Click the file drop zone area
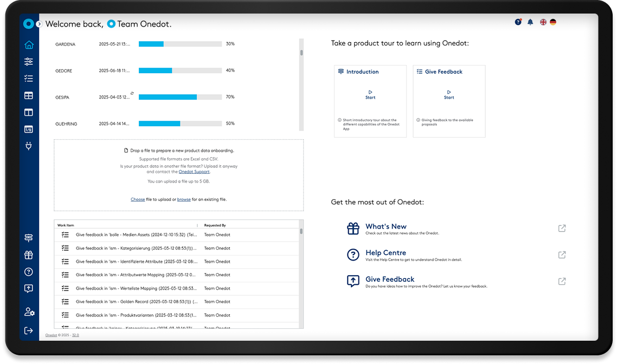Image resolution: width=617 pixels, height=364 pixels. [178, 175]
